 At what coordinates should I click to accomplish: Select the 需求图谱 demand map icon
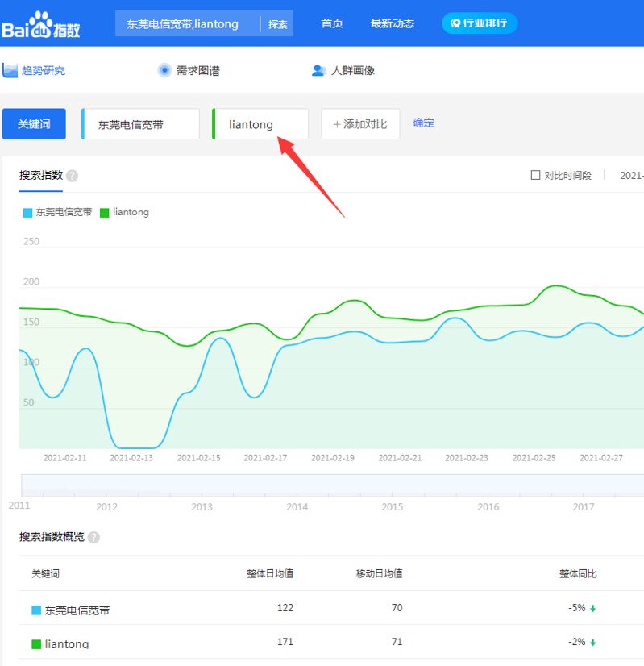click(164, 70)
